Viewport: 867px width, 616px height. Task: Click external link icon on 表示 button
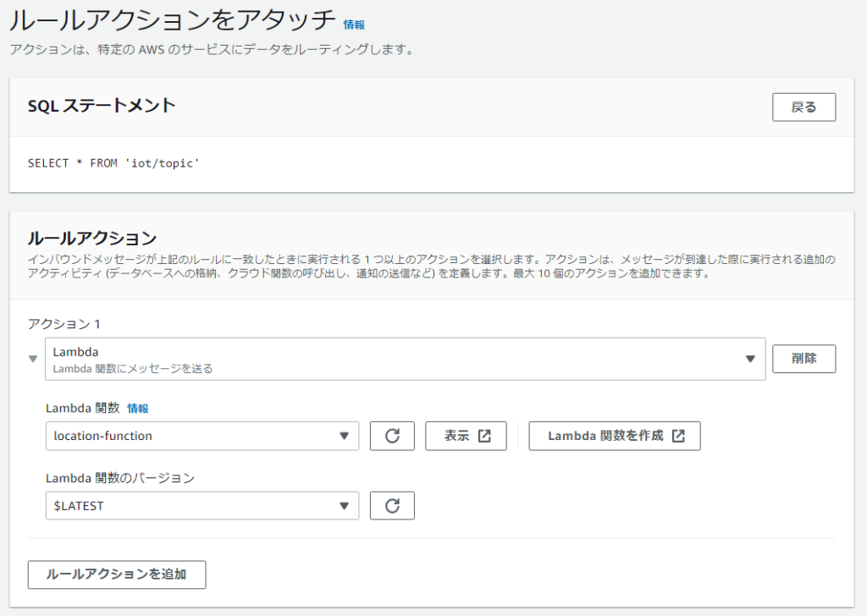point(484,436)
